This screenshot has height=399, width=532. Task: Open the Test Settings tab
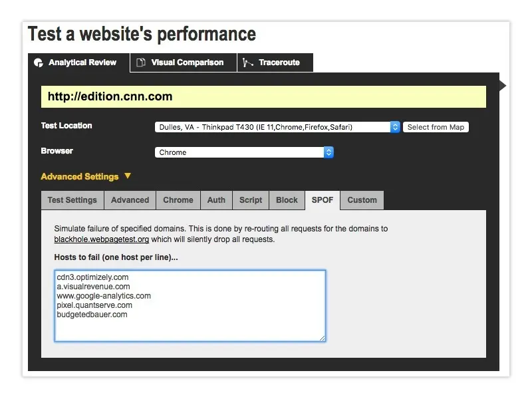click(72, 199)
